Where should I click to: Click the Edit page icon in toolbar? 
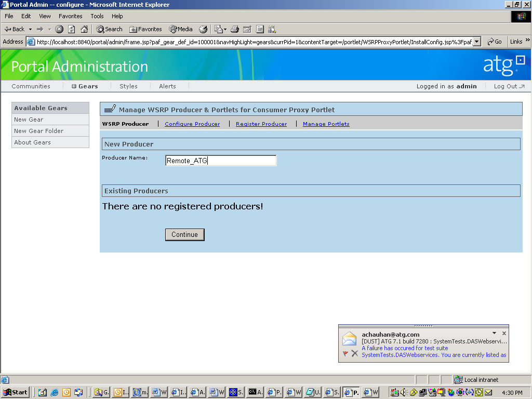247,29
